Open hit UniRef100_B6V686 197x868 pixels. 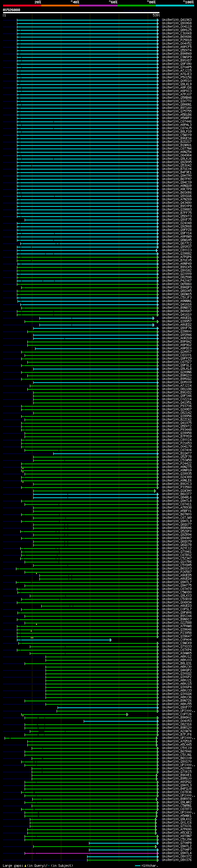click(x=177, y=37)
